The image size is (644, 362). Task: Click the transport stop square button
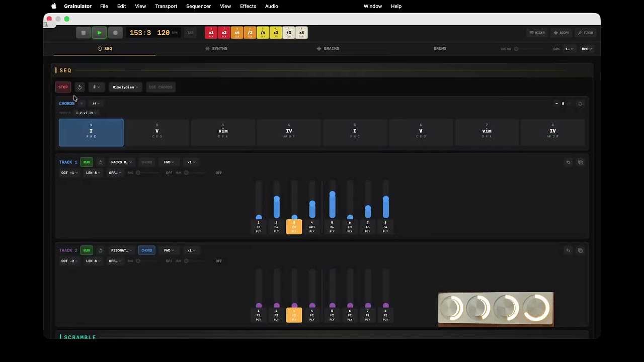click(x=84, y=33)
